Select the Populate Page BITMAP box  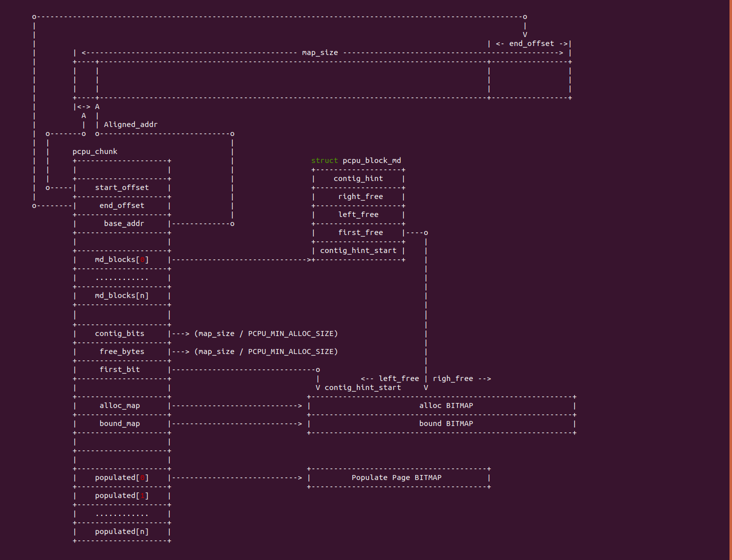396,477
